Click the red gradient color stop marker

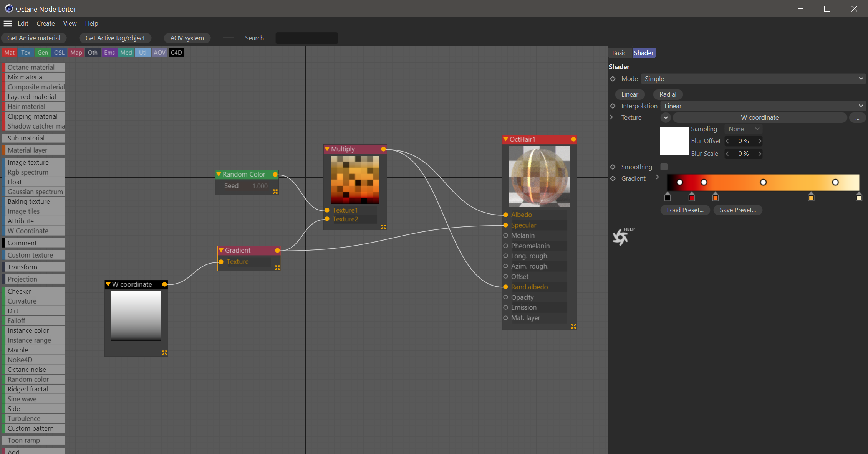click(692, 197)
